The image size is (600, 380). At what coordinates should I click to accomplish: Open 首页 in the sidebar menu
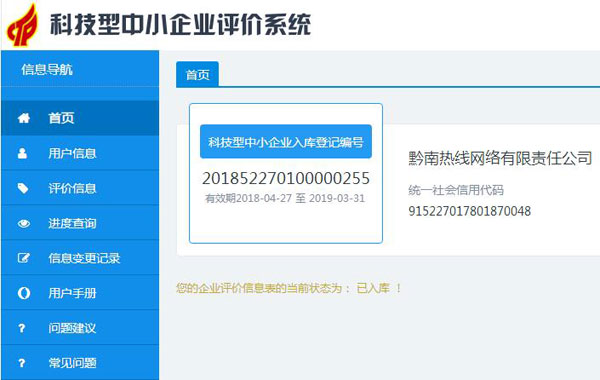coord(80,118)
